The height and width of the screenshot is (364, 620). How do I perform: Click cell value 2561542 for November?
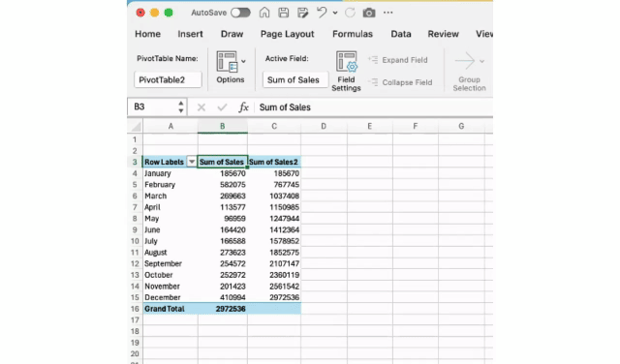click(x=284, y=287)
